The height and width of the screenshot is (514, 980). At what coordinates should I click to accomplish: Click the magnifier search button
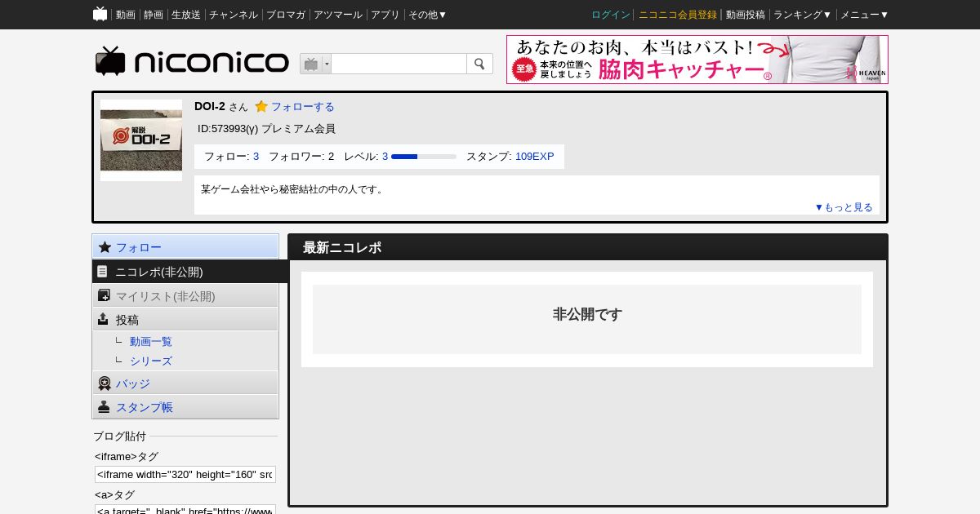click(x=479, y=64)
